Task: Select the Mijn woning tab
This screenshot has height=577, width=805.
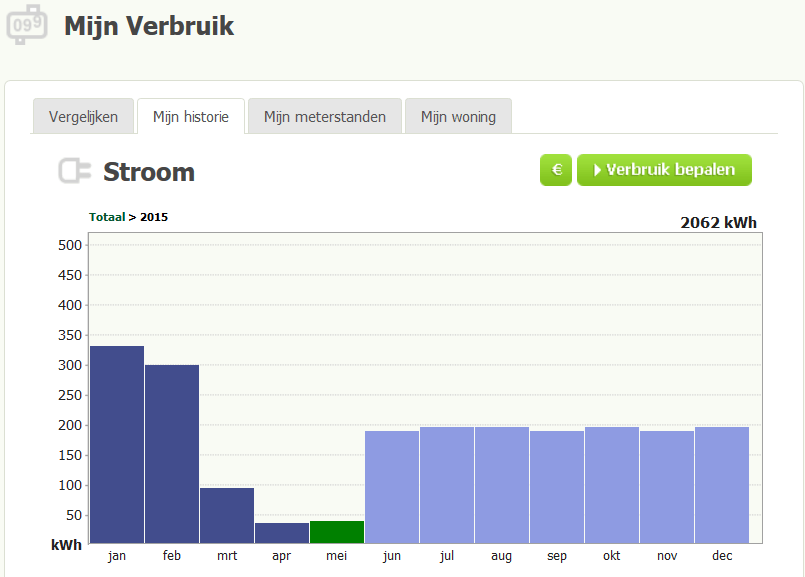Action: coord(458,116)
